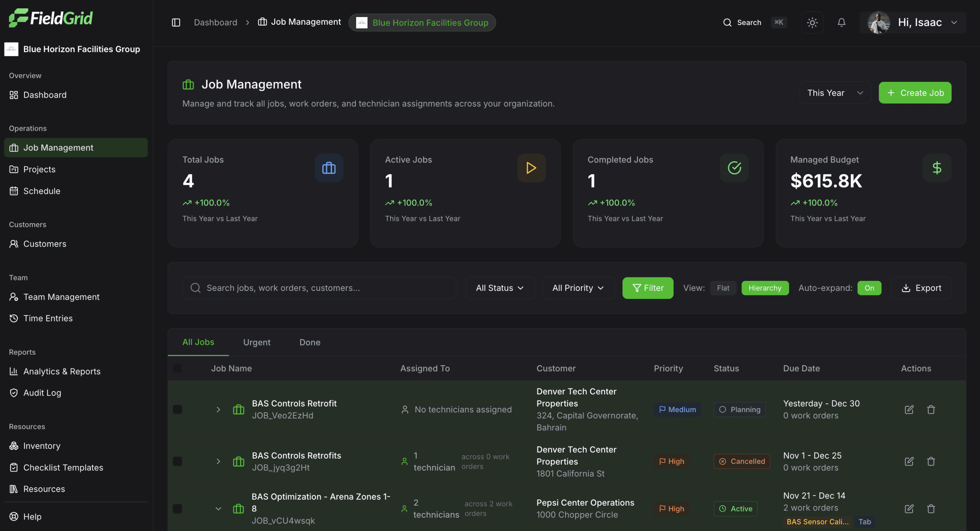
Task: Type in the jobs search field
Action: 320,288
